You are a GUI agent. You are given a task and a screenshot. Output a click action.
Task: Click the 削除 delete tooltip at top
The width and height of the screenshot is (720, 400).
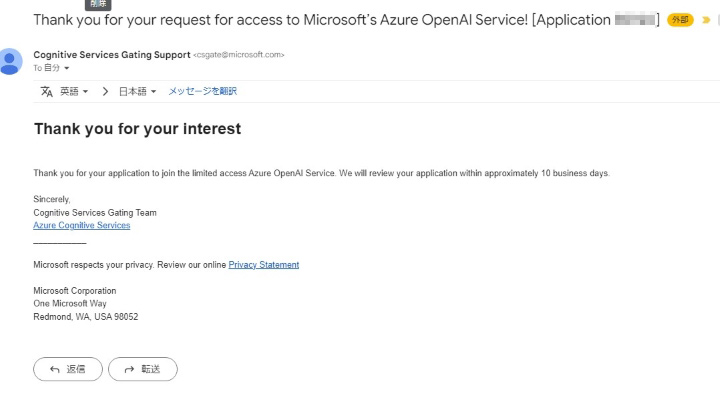tap(99, 4)
